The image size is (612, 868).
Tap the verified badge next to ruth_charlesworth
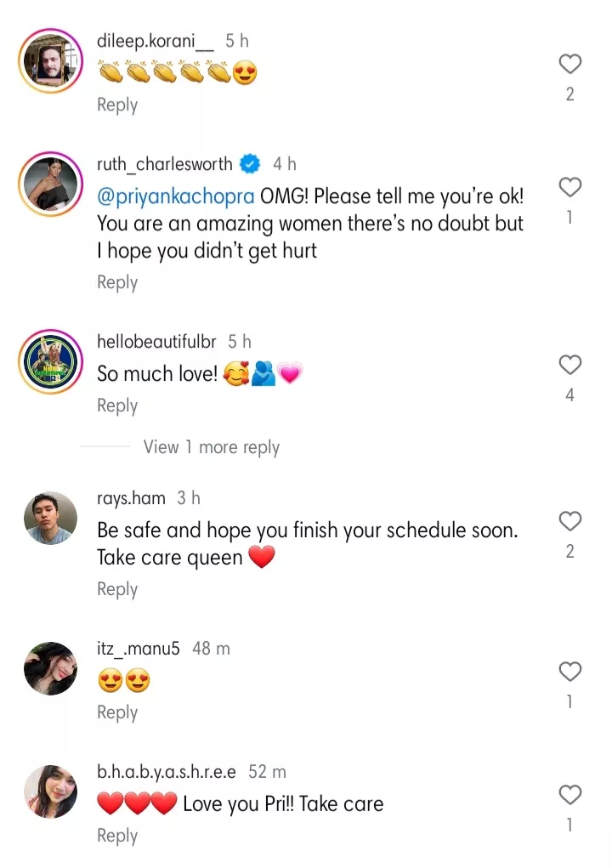[x=250, y=163]
